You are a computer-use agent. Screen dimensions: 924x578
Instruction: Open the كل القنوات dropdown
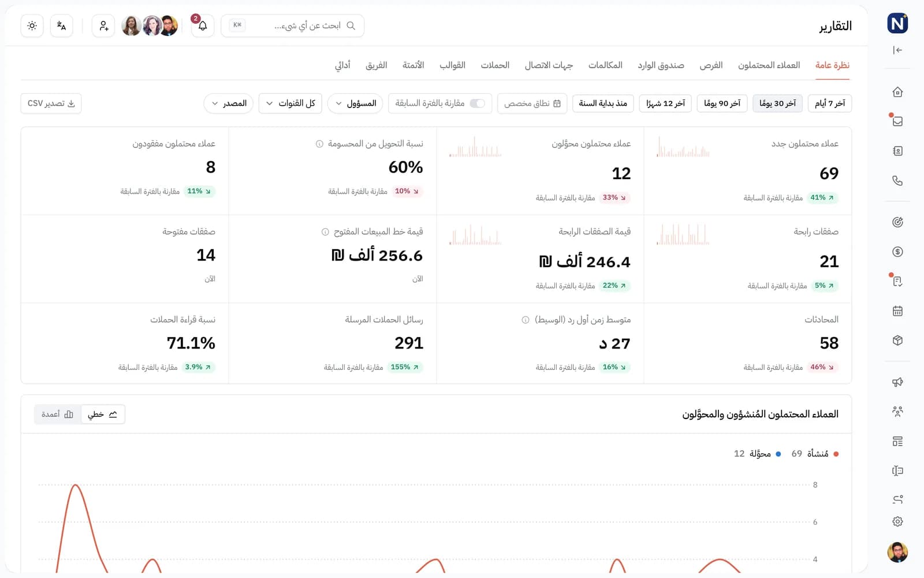[290, 103]
